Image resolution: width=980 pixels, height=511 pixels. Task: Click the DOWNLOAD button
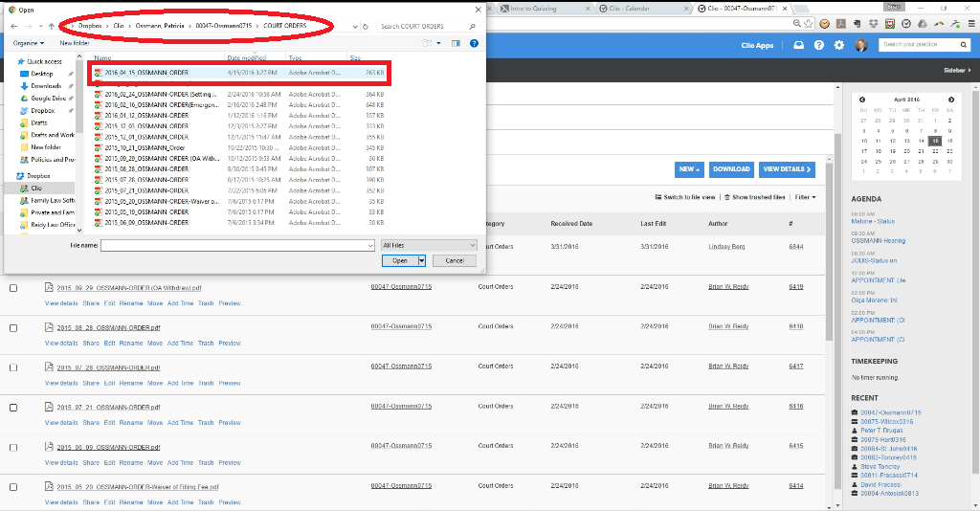[x=731, y=169]
